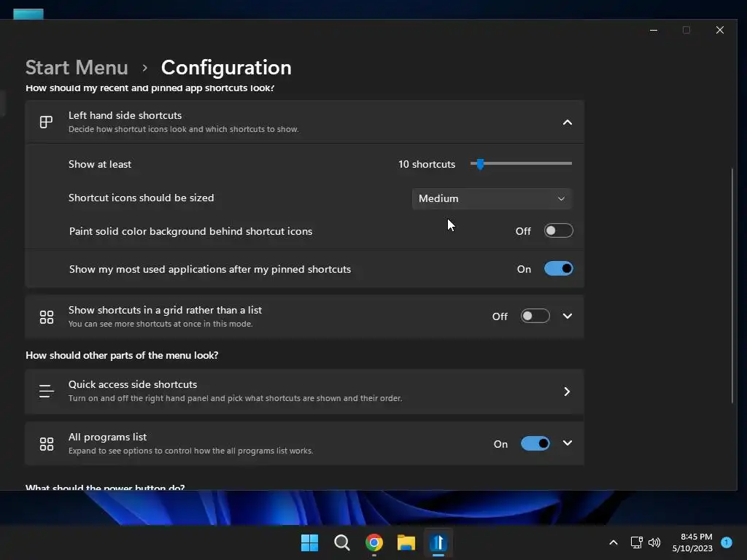Show hidden system tray icons
Viewport: 747px width, 560px height.
pyautogui.click(x=614, y=542)
